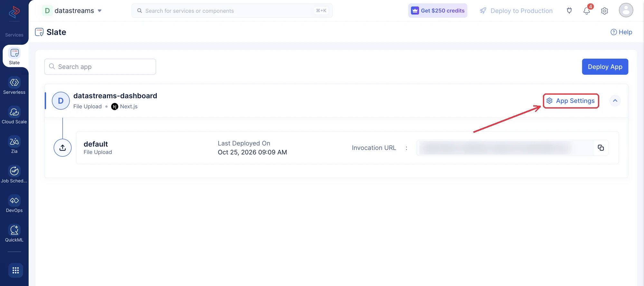Click the Deploy App button

tap(605, 67)
